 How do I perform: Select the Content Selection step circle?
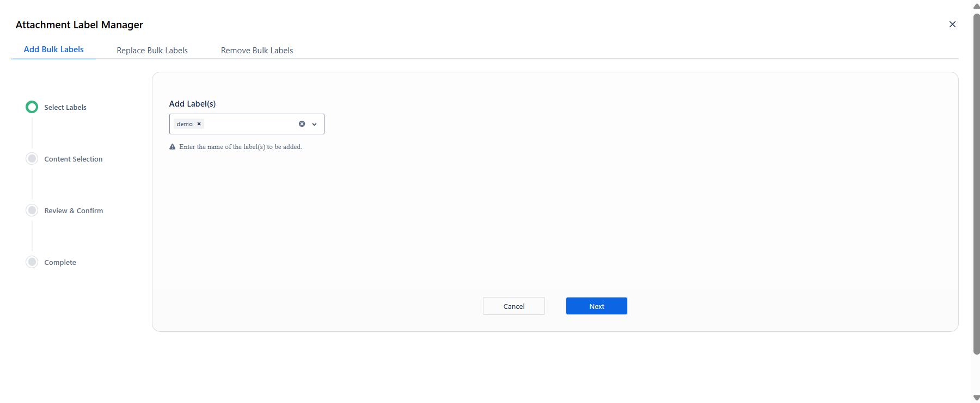point(32,159)
